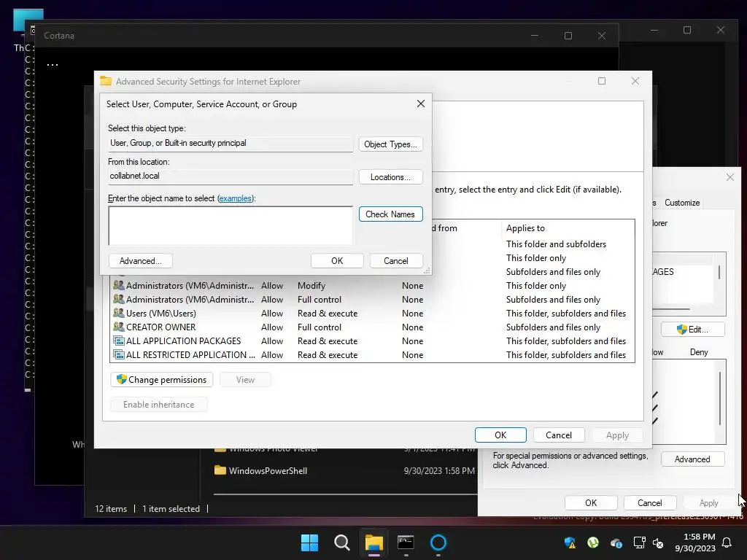The width and height of the screenshot is (747, 560).
Task: Open the Windows Start menu
Action: (x=309, y=542)
